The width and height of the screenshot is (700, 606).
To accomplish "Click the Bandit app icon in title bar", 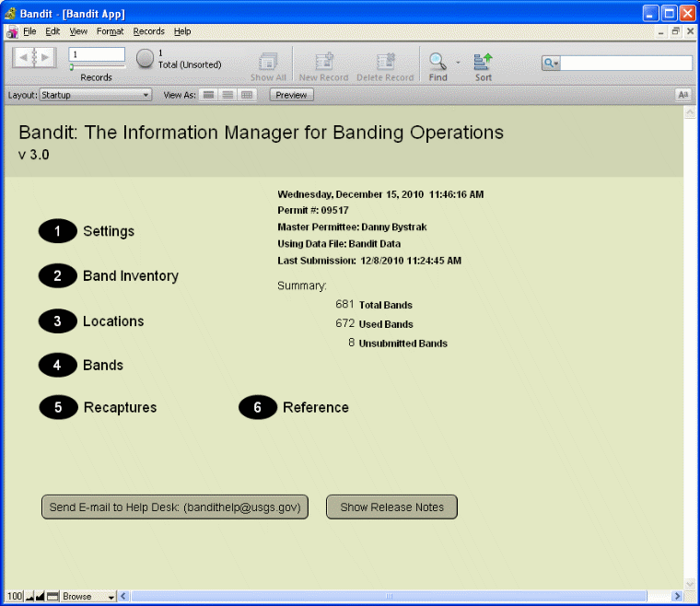I will pos(10,14).
